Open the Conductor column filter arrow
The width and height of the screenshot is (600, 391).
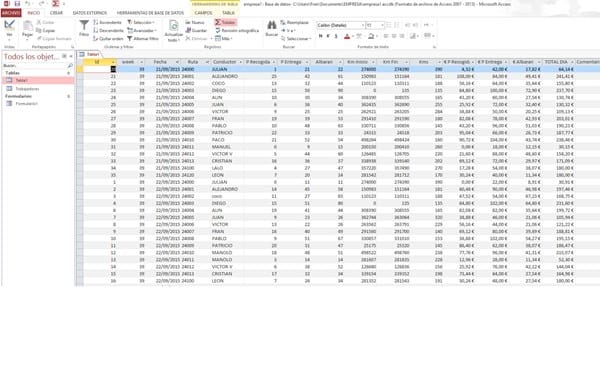click(241, 62)
